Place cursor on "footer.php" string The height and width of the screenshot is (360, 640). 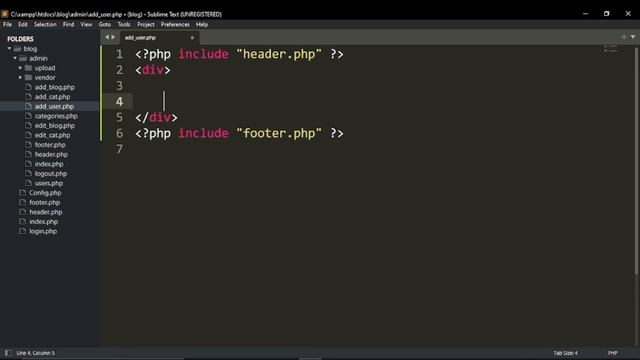click(x=279, y=133)
